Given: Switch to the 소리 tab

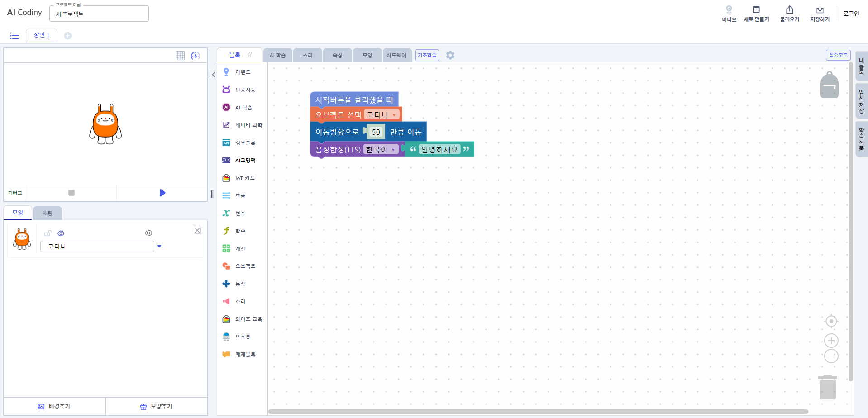Looking at the screenshot, I should point(308,55).
